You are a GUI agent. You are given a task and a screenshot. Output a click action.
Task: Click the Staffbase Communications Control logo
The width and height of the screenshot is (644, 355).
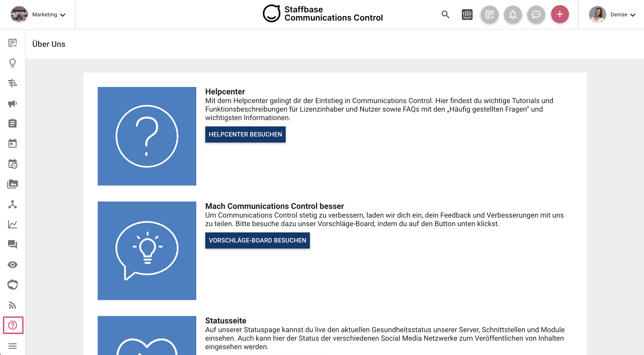coord(322,14)
